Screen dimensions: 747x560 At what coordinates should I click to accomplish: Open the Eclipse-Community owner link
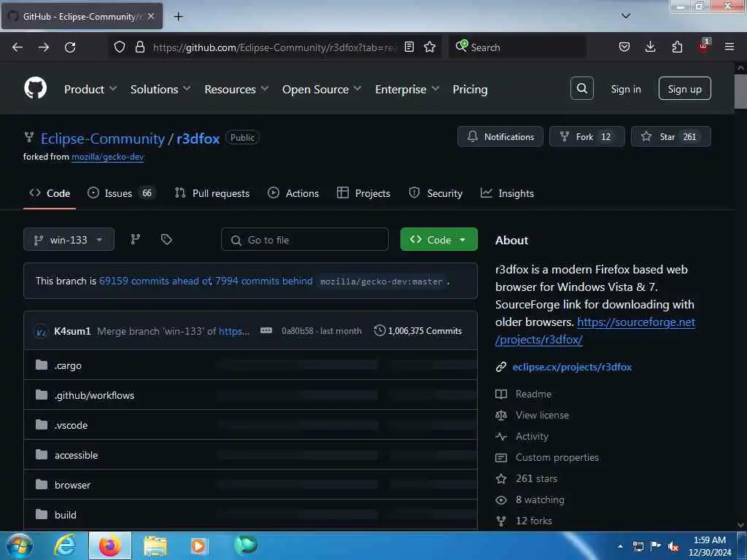coord(102,139)
